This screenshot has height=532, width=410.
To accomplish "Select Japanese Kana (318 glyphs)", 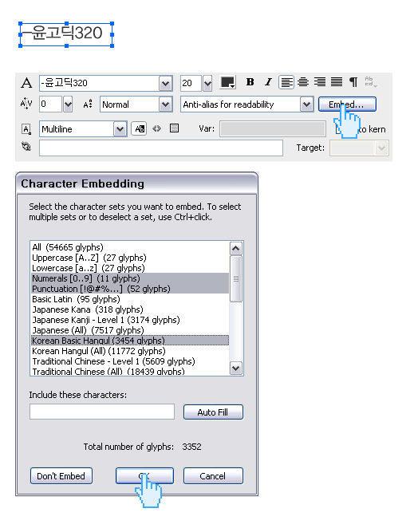I will 130,309.
